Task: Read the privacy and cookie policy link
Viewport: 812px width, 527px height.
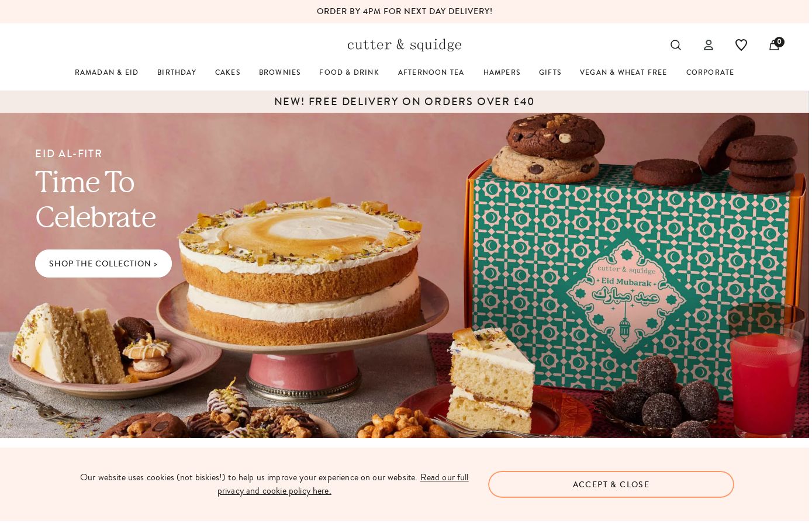Action: (x=343, y=484)
